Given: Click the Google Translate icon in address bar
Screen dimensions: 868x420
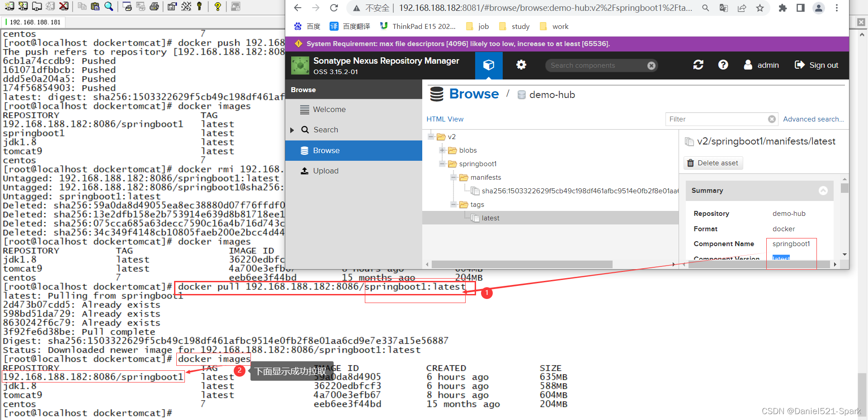Looking at the screenshot, I should click(x=724, y=8).
